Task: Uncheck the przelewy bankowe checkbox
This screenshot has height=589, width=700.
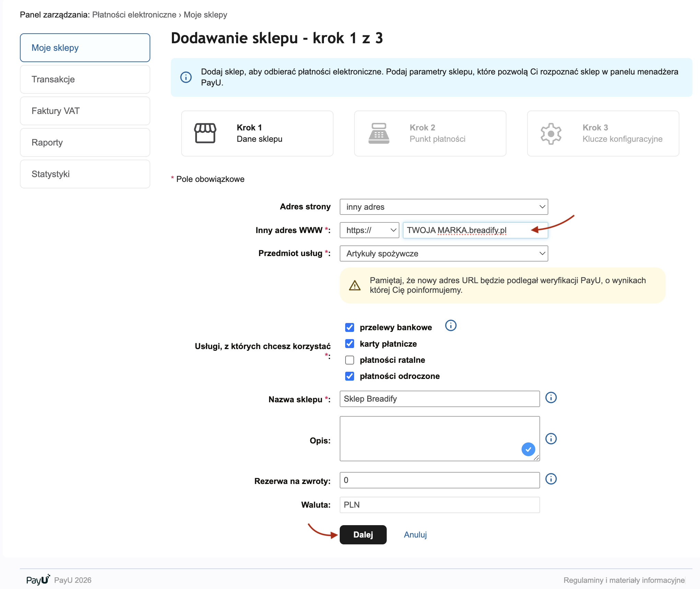Action: tap(350, 327)
